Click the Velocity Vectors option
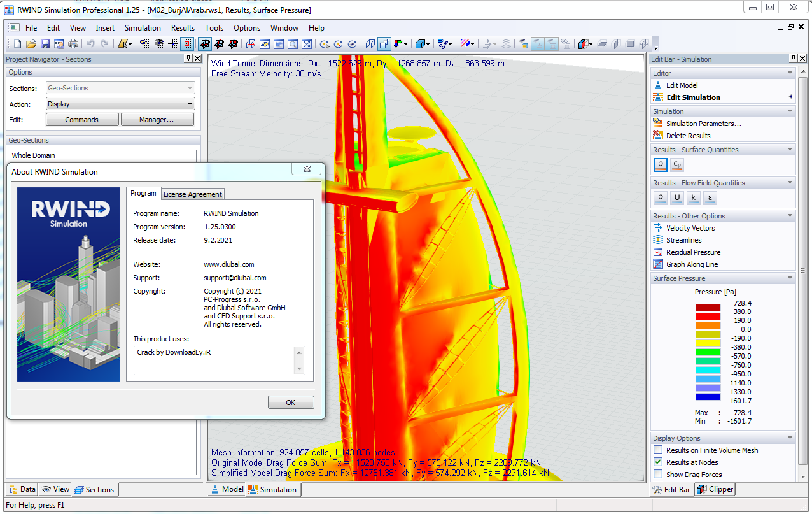 click(690, 228)
